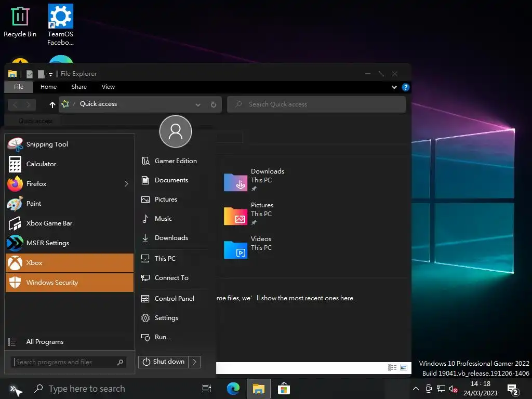Open File Explorer help icon
532x399 pixels.
pyautogui.click(x=405, y=87)
